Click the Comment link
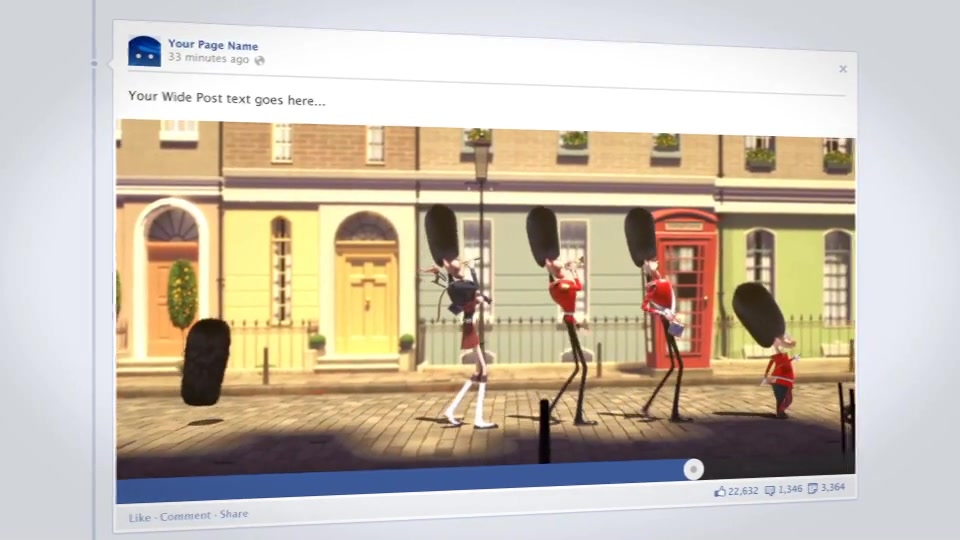 185,516
